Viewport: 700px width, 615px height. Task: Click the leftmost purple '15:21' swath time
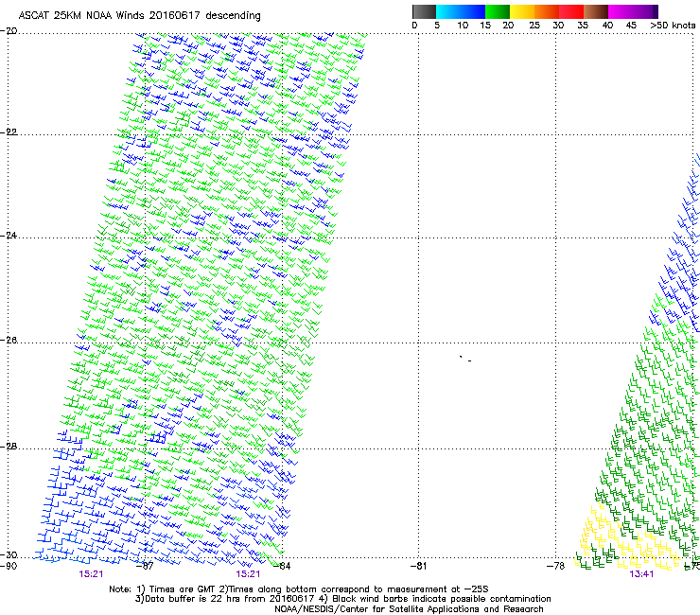click(x=91, y=574)
